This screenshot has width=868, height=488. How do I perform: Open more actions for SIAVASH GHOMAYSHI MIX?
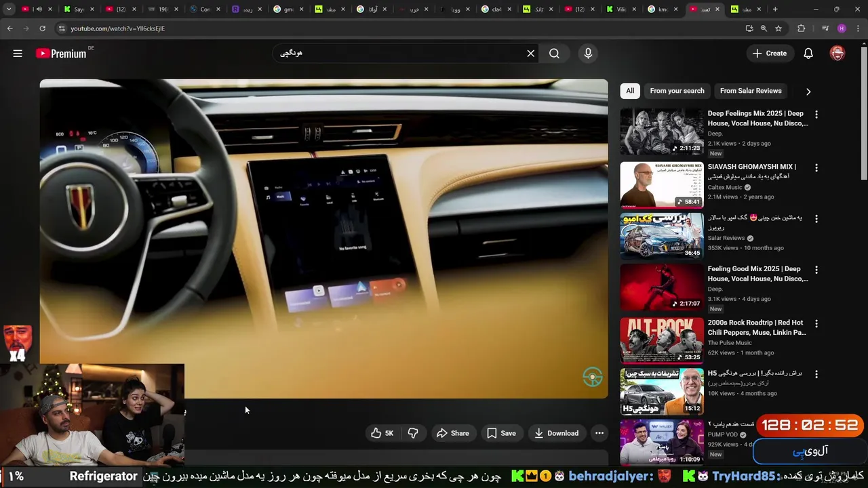816,167
